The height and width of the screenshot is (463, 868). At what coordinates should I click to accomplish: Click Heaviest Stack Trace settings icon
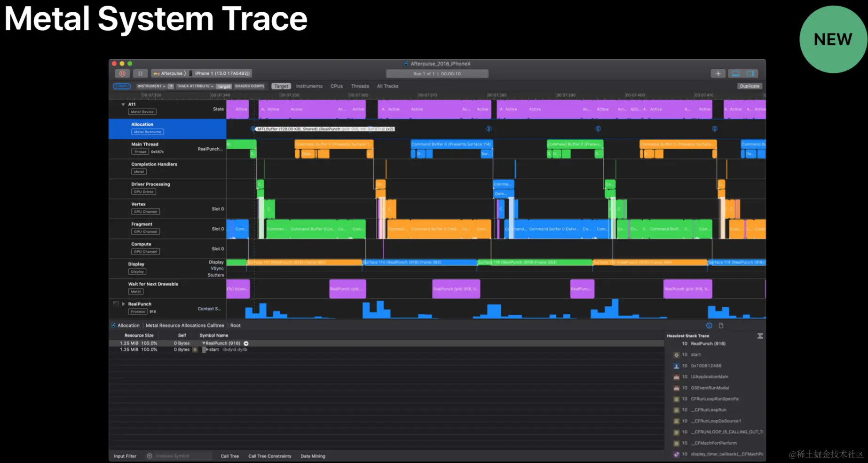pyautogui.click(x=760, y=336)
